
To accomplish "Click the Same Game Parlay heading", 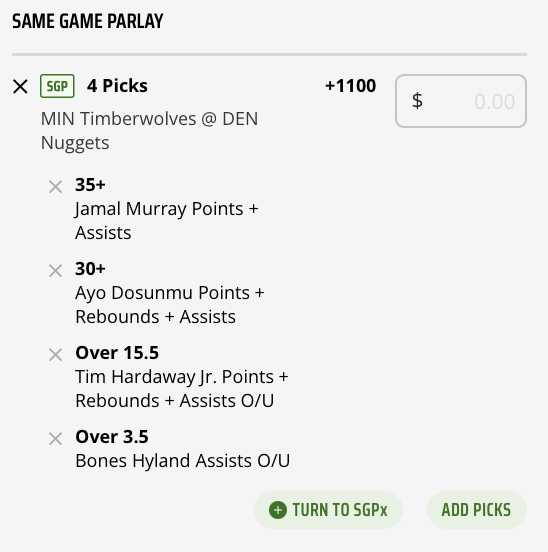I will pos(88,21).
